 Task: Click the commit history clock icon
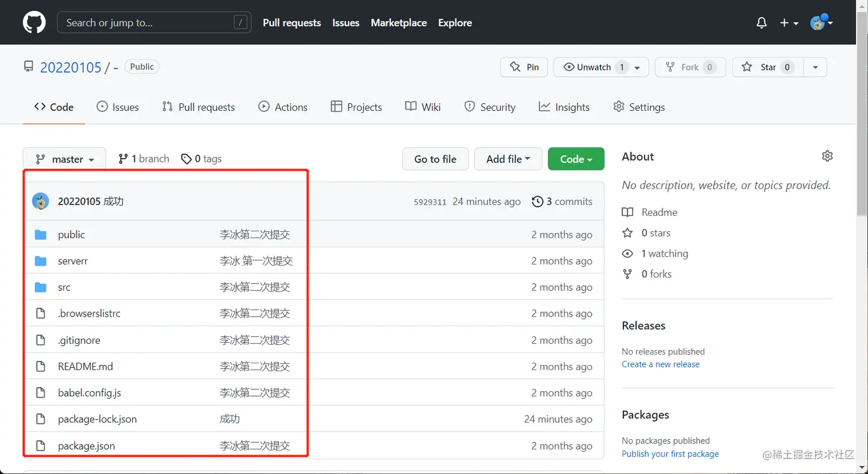pyautogui.click(x=537, y=201)
